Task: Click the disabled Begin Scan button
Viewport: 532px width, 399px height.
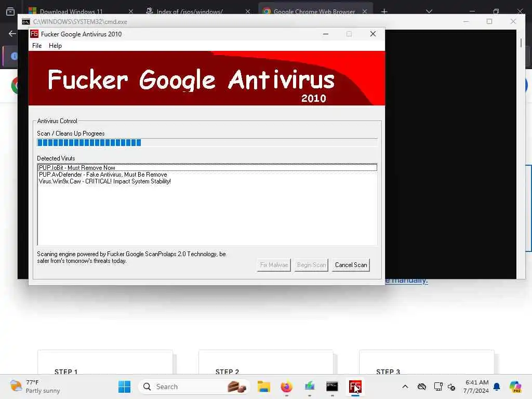Action: click(311, 265)
